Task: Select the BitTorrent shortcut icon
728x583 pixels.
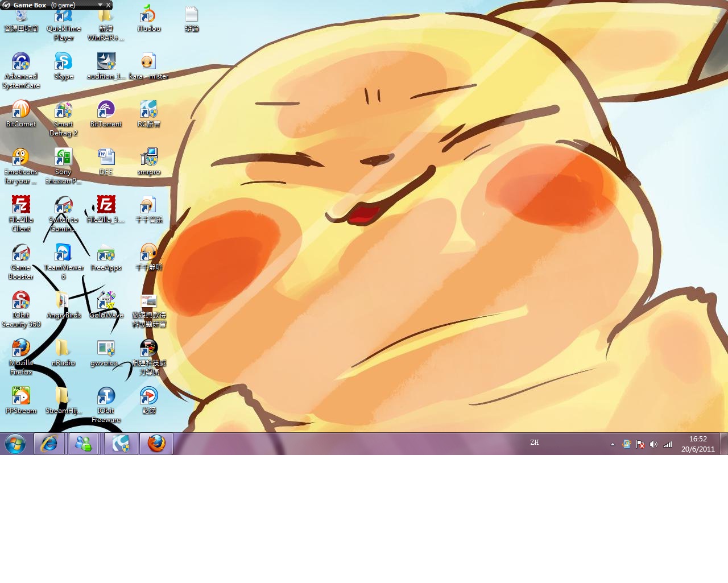Action: (106, 109)
